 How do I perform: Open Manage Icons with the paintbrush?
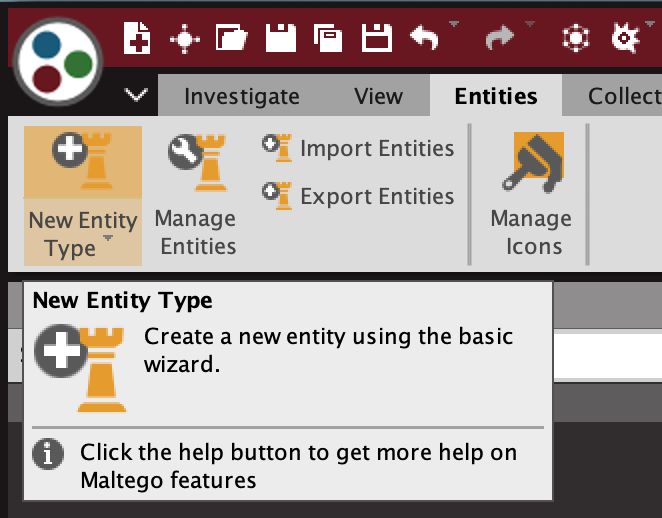click(x=532, y=195)
